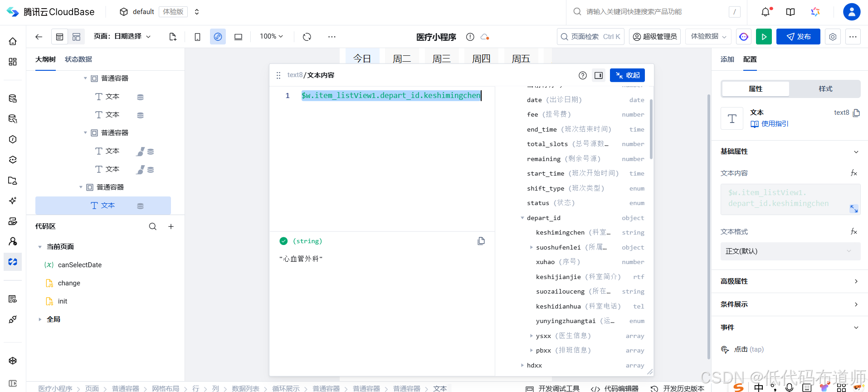Toggle fx binding for 文本内容
Image resolution: width=868 pixels, height=392 pixels.
click(x=853, y=173)
